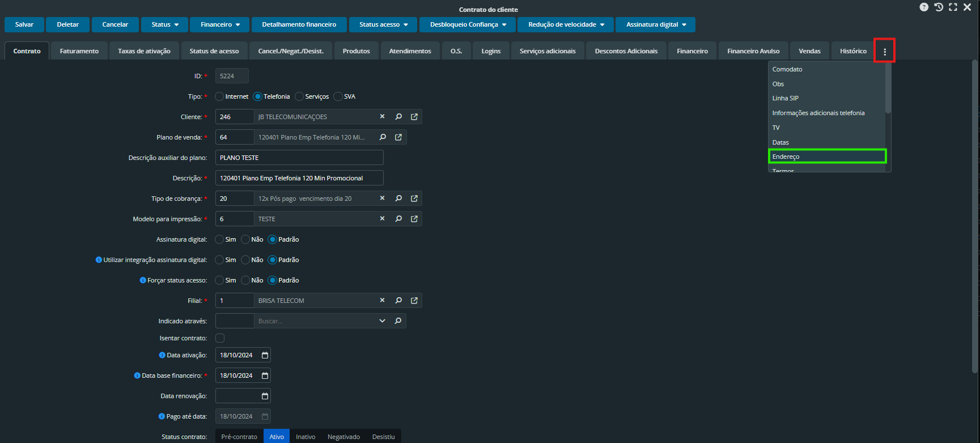This screenshot has height=443, width=980.
Task: Click the three-dot more tabs icon
Action: 884,51
